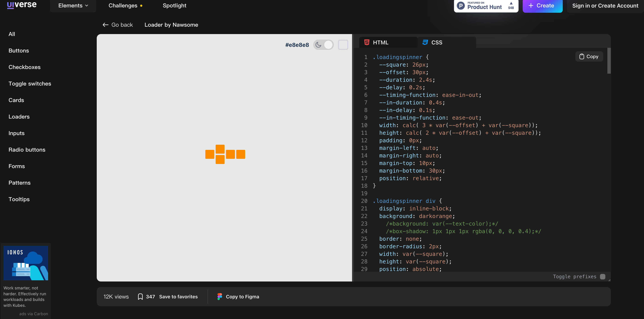Select the Buttons category

pos(19,51)
